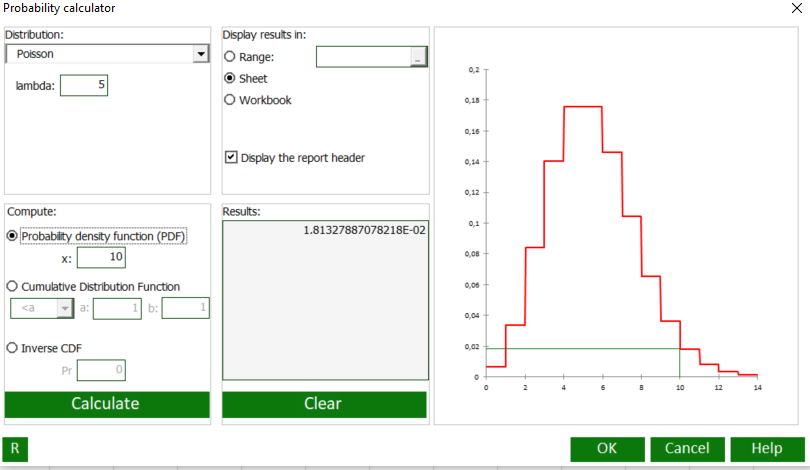Click the lambda input field
This screenshot has width=810, height=470.
[x=84, y=86]
